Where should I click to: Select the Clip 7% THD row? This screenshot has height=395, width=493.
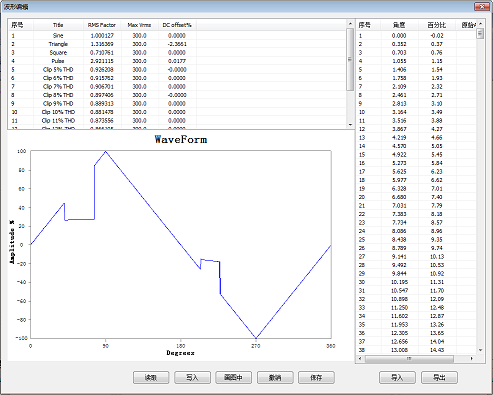coord(177,86)
